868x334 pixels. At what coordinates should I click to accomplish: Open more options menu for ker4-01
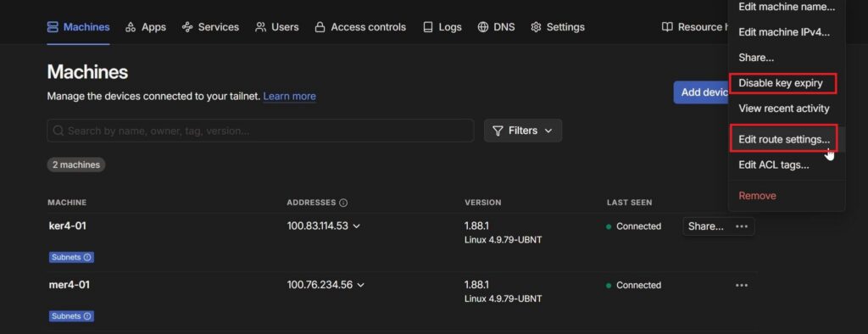(742, 226)
